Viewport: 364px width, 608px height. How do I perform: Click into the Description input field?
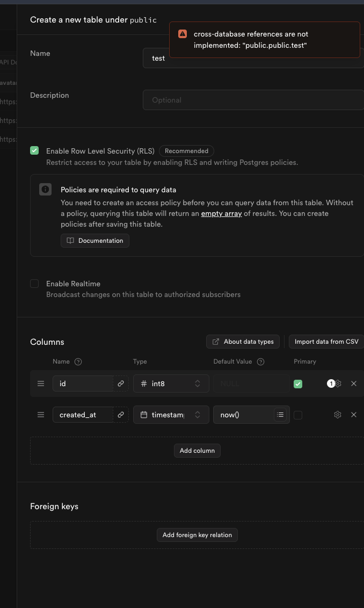coord(252,100)
